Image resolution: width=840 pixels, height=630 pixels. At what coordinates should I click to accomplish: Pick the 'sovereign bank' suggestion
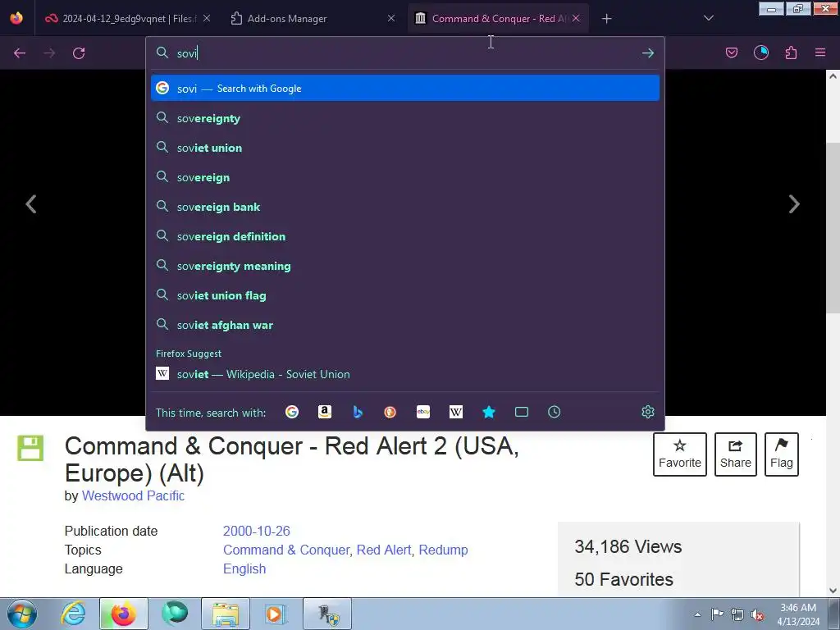[x=405, y=207]
